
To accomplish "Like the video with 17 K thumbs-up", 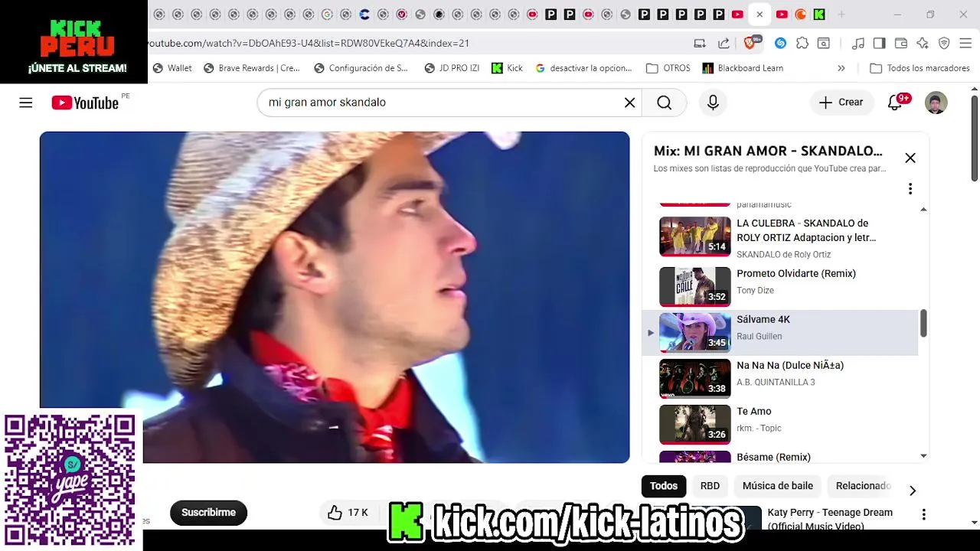I will [x=348, y=513].
